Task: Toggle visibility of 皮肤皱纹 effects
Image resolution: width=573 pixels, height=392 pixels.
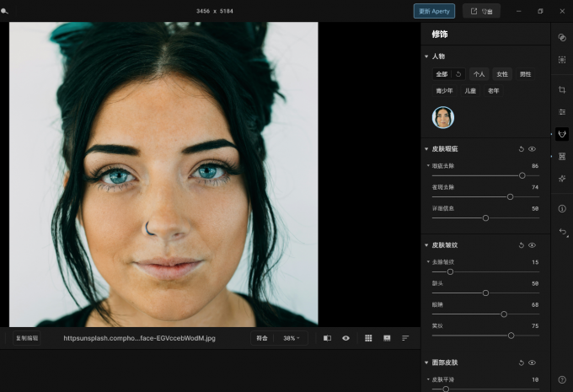Action: [532, 245]
